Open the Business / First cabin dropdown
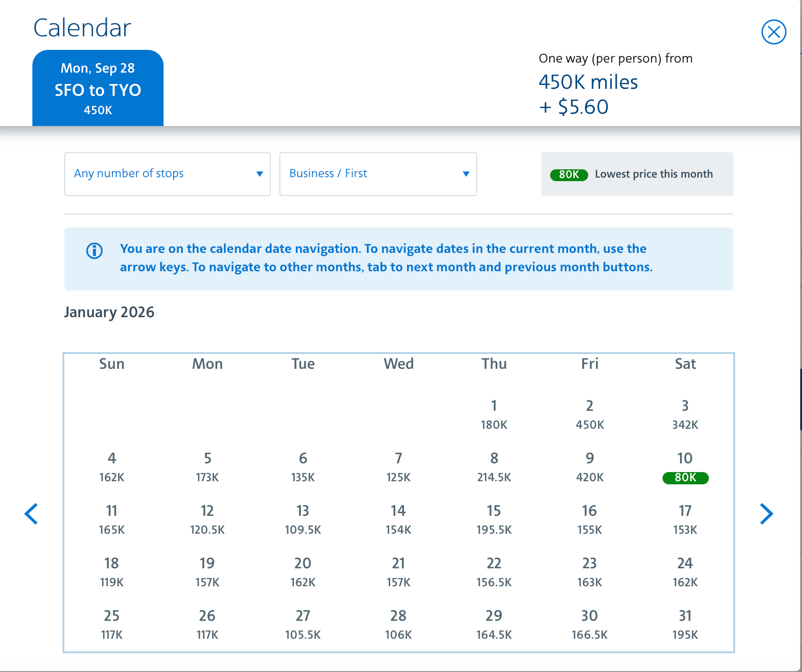The width and height of the screenshot is (802, 672). [378, 174]
